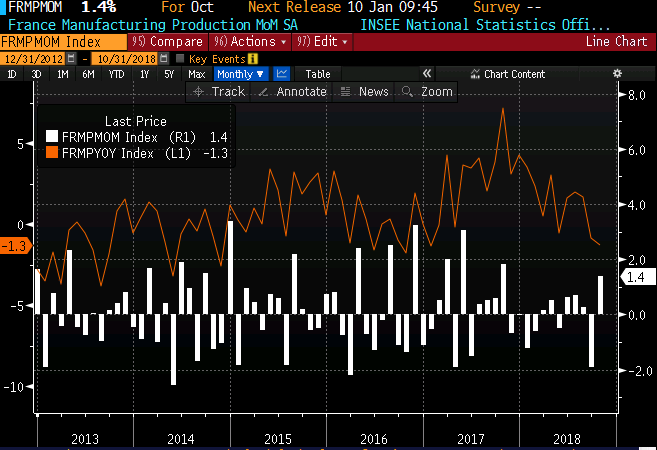The width and height of the screenshot is (657, 450).
Task: Activate the Track crosshair tool
Action: (x=218, y=91)
